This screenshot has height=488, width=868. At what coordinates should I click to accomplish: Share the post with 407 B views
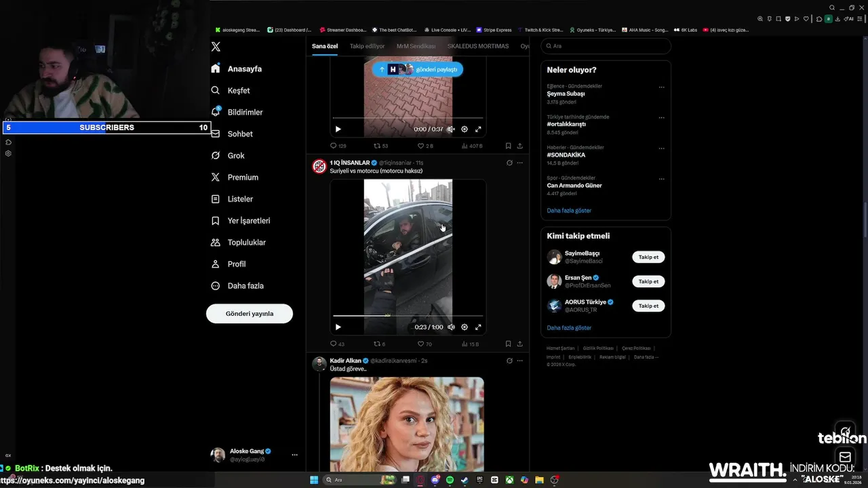[x=520, y=146]
